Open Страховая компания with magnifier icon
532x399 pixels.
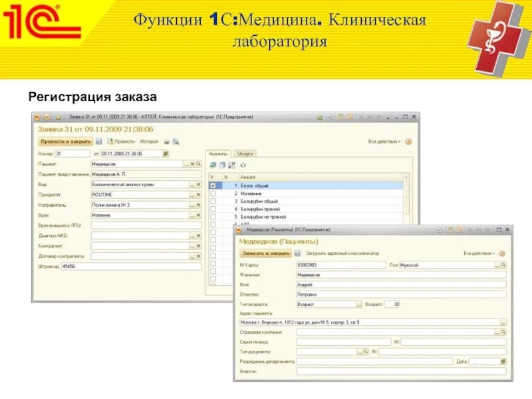[503, 332]
